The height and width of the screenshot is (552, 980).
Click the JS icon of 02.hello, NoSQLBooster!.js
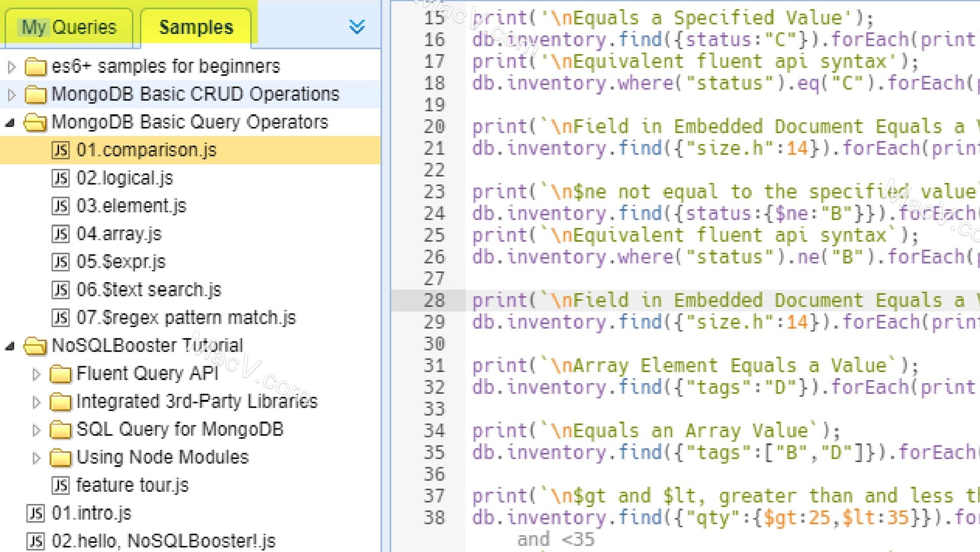(x=35, y=541)
